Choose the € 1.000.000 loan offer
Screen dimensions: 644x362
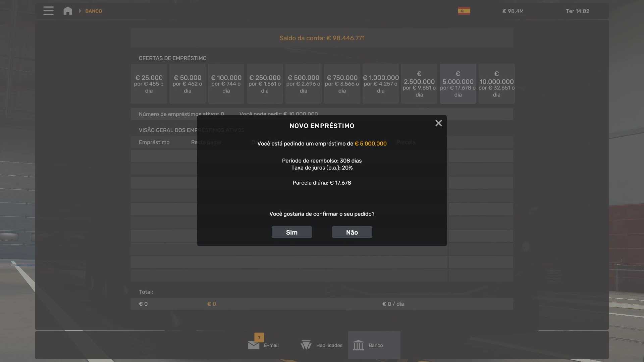(x=381, y=84)
